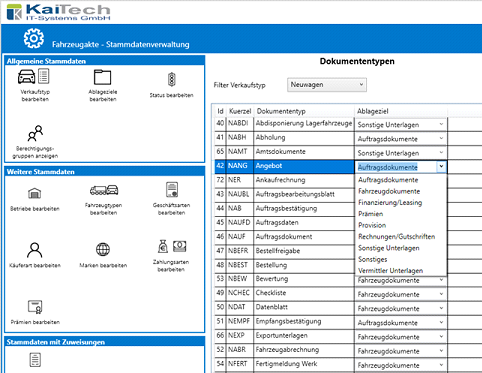
Task: Click the NAMT Kuerzel cell
Action: 240,152
